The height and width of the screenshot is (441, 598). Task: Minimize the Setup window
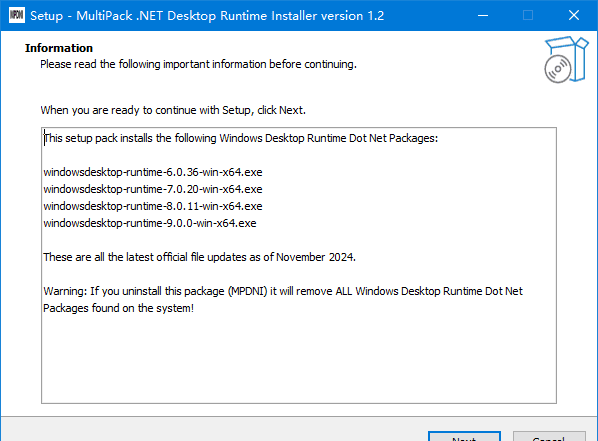[483, 15]
